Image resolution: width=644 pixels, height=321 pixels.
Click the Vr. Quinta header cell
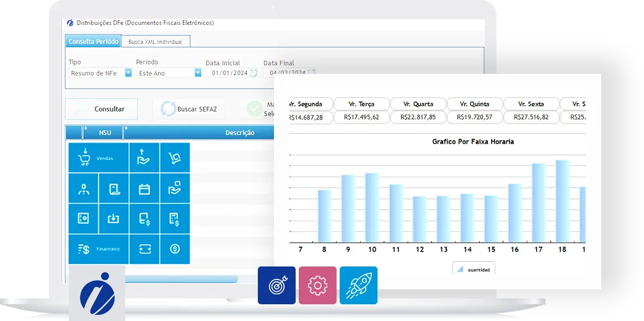[x=475, y=104]
